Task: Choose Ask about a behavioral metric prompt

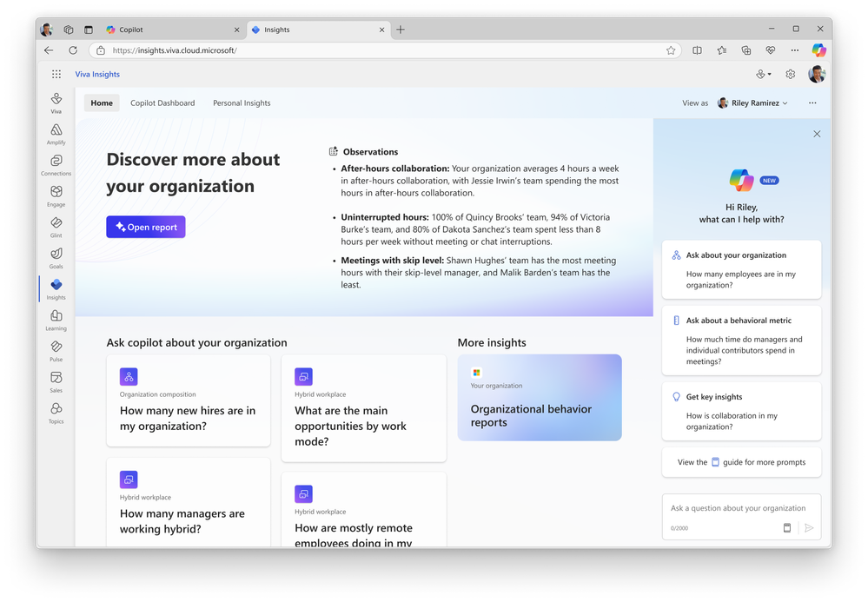Action: point(742,341)
